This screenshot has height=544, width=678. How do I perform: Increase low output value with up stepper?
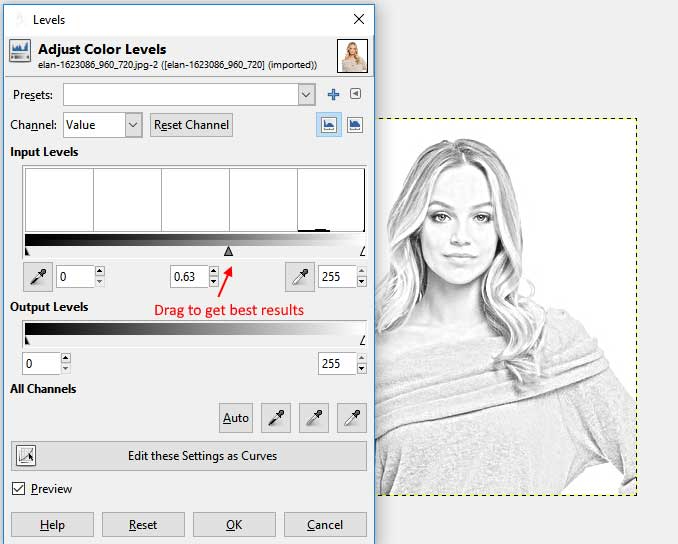pos(66,358)
